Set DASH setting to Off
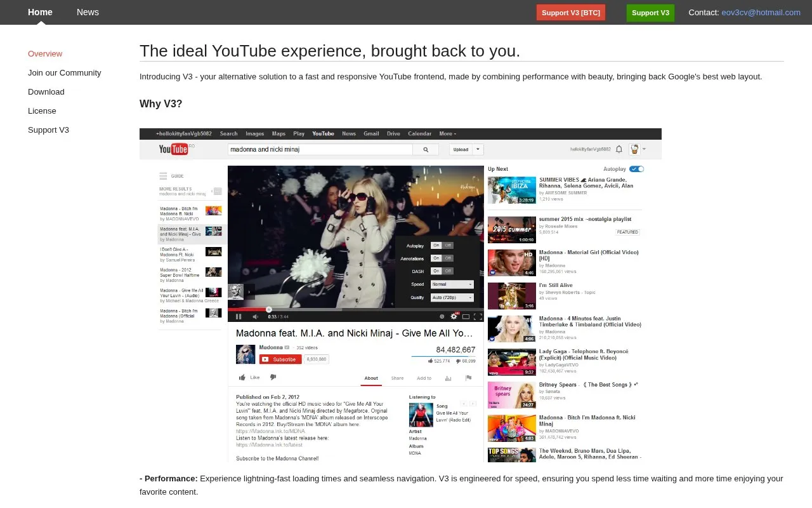 click(448, 271)
